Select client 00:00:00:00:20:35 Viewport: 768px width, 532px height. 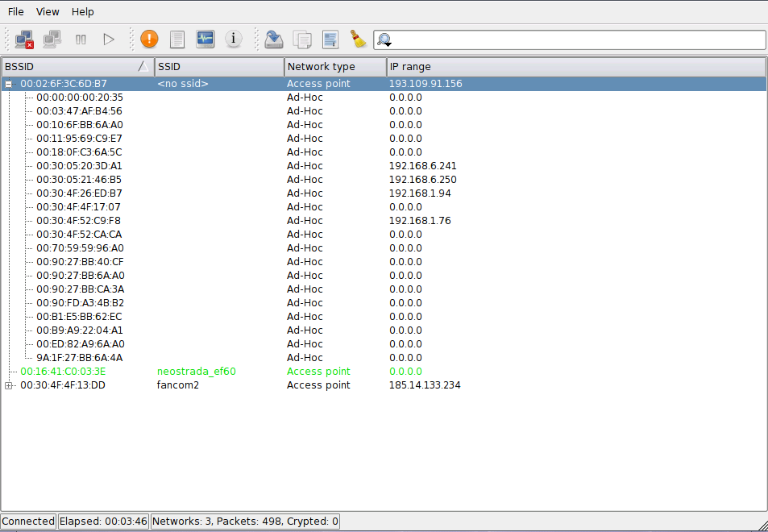[80, 98]
